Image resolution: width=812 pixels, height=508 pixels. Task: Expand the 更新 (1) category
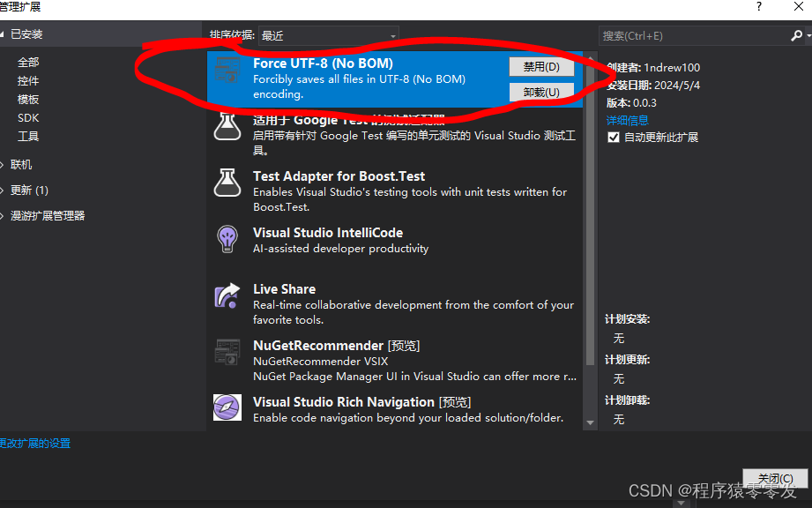click(x=2, y=190)
